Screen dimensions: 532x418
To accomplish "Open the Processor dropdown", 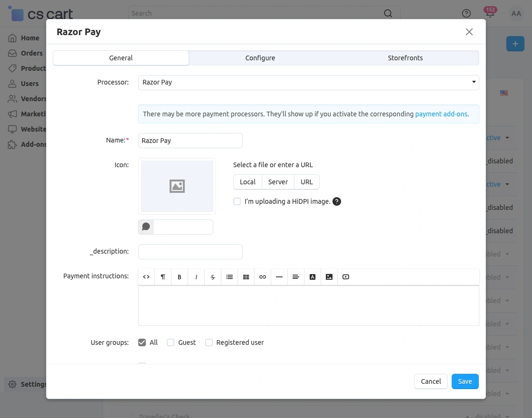I will (x=308, y=82).
